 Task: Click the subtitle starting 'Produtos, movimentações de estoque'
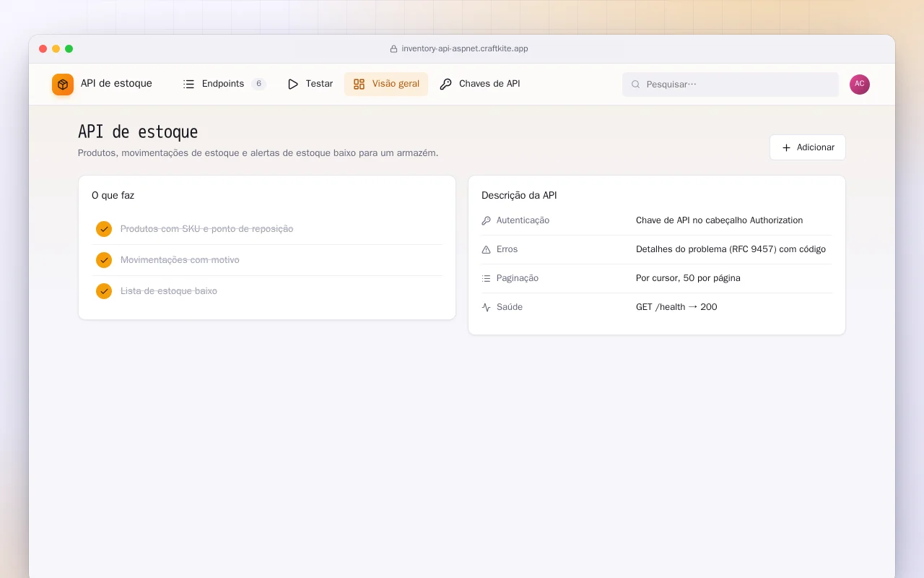(258, 153)
